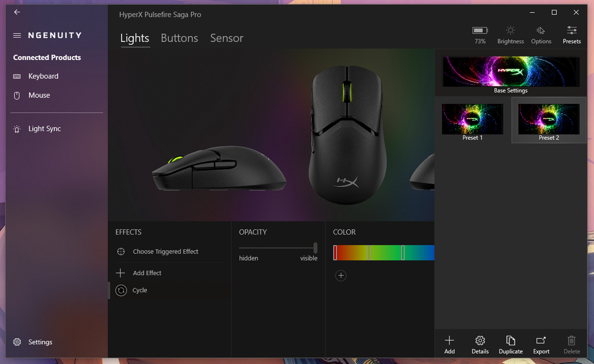Duplicate the selected preset

(x=511, y=345)
